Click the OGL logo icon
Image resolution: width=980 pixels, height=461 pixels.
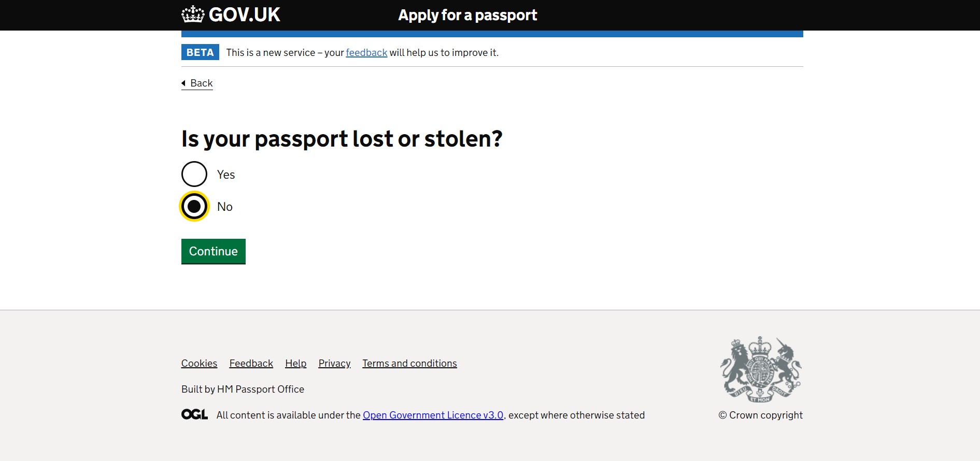[194, 414]
